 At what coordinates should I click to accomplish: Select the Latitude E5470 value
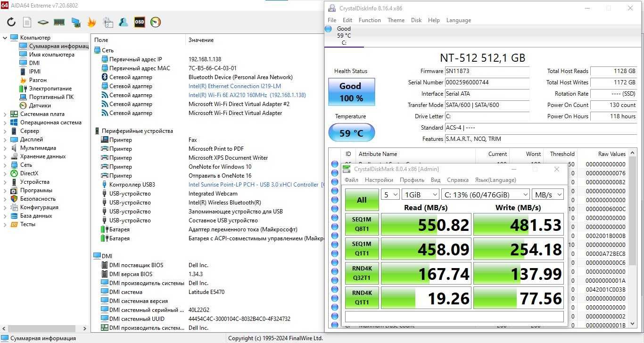[x=206, y=292]
